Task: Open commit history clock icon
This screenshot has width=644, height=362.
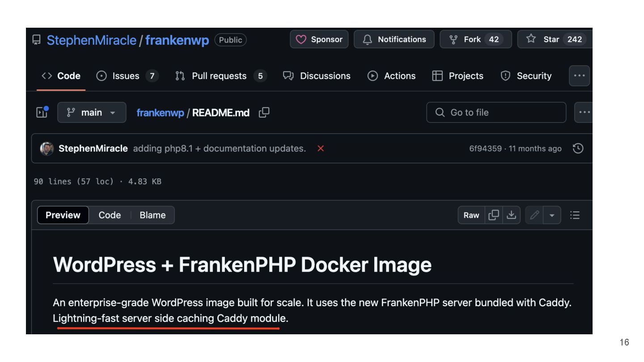Action: coord(578,148)
